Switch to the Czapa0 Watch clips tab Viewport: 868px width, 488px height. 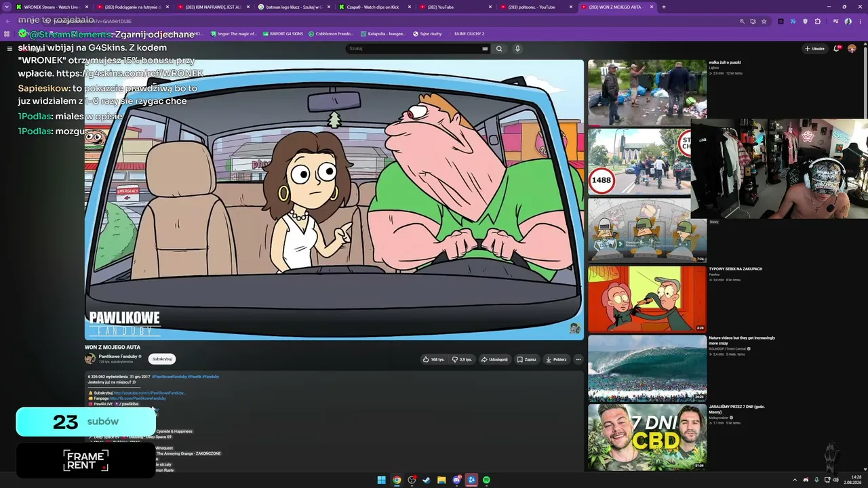click(x=376, y=7)
